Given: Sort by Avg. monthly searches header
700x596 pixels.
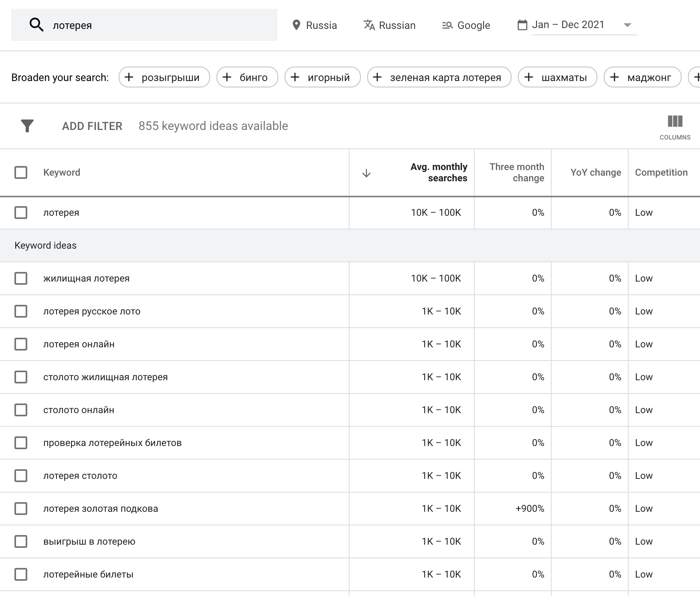Looking at the screenshot, I should (x=439, y=172).
